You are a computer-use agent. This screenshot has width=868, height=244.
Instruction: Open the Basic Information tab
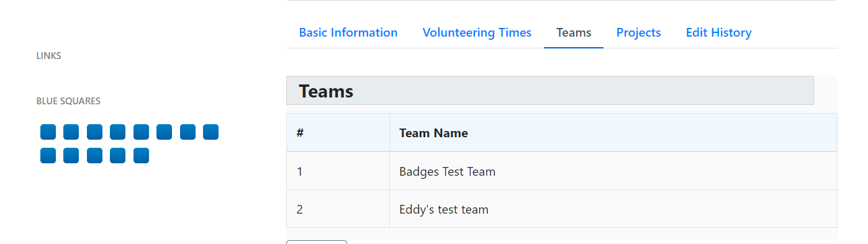point(348,33)
